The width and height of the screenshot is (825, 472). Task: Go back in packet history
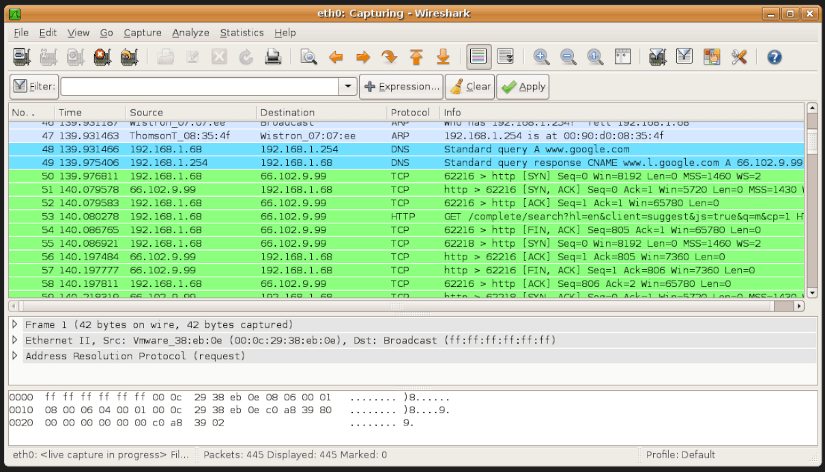(x=336, y=57)
